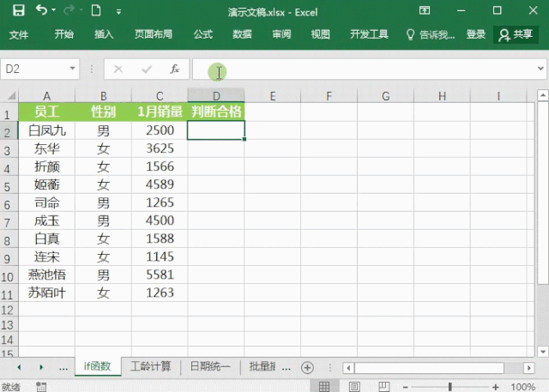This screenshot has width=549, height=392.
Task: Select column D header
Action: click(x=216, y=95)
